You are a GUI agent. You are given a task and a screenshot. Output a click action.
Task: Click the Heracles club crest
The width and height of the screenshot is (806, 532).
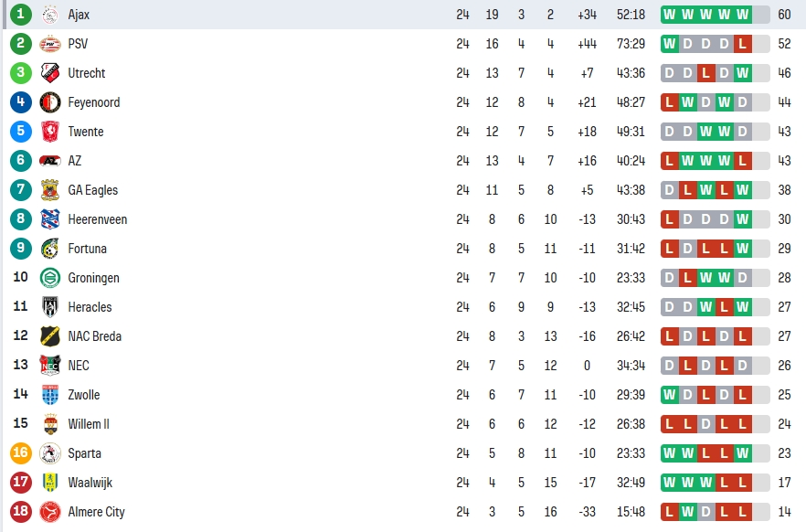pyautogui.click(x=50, y=307)
